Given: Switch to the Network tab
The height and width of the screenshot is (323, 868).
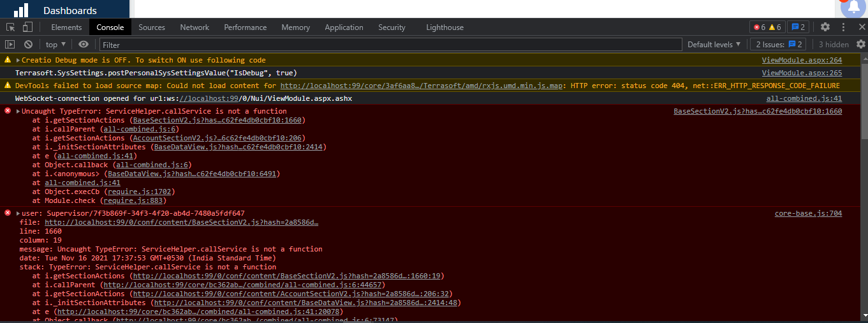Looking at the screenshot, I should pyautogui.click(x=195, y=27).
